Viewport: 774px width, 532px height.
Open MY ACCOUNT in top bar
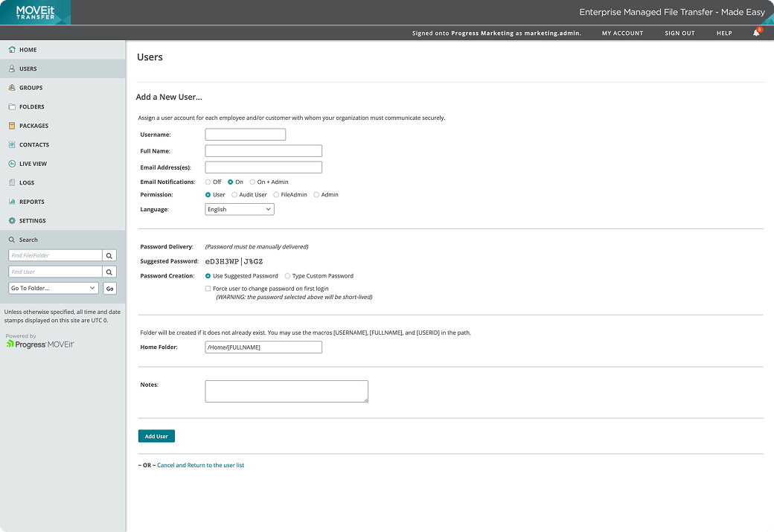tap(622, 33)
